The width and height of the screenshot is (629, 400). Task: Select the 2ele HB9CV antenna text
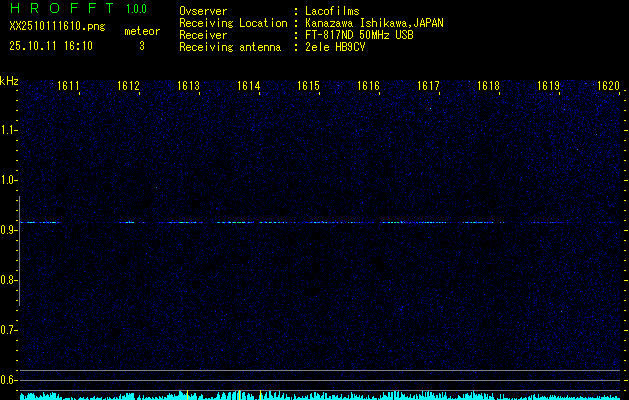(x=335, y=46)
